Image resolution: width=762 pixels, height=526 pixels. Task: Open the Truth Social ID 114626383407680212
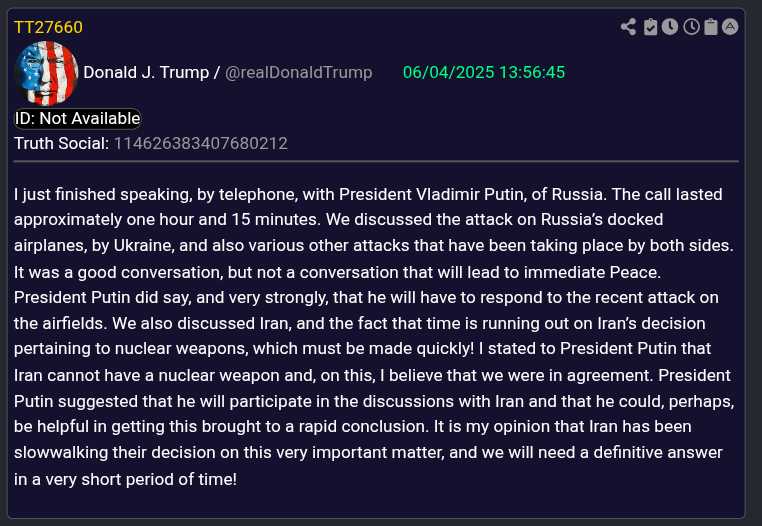(x=200, y=143)
